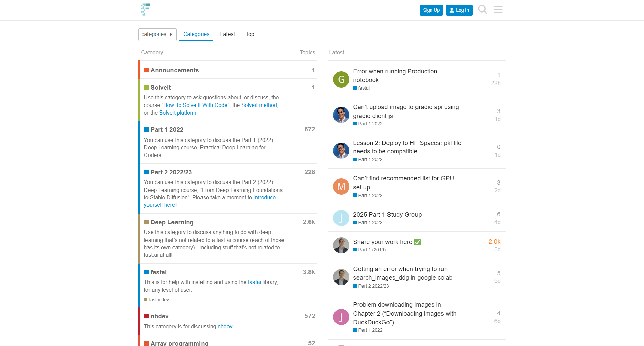The image size is (644, 346).
Task: Click the introduce yourself here link
Action: pos(264,198)
